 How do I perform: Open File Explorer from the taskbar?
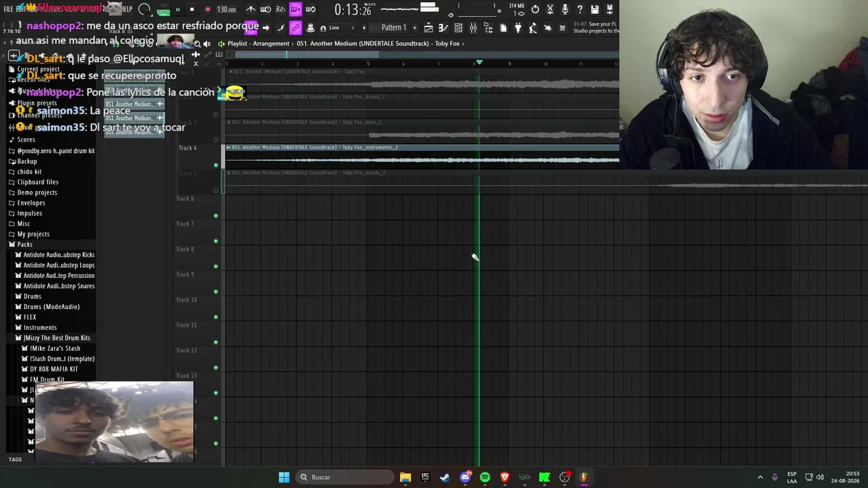[x=406, y=477]
